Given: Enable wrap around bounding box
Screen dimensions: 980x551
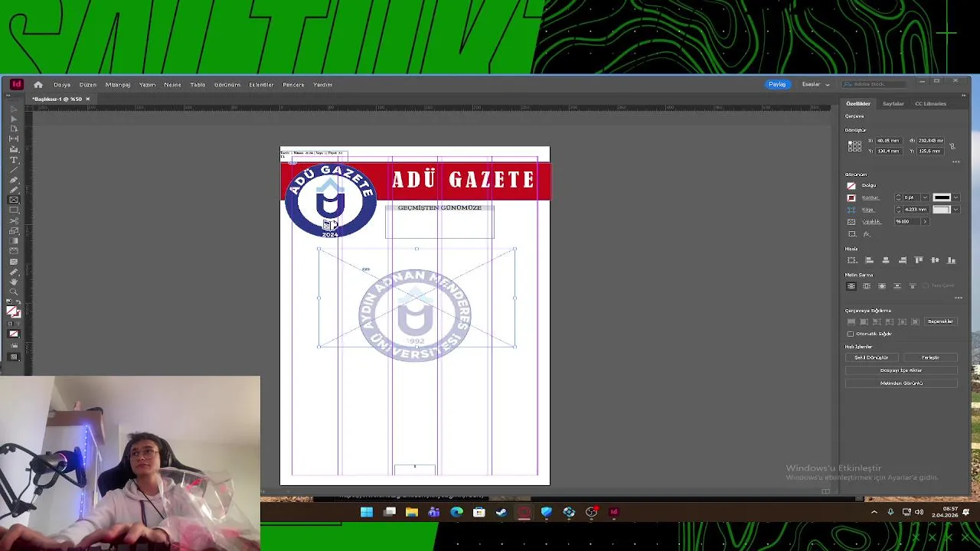Looking at the screenshot, I should [x=867, y=286].
